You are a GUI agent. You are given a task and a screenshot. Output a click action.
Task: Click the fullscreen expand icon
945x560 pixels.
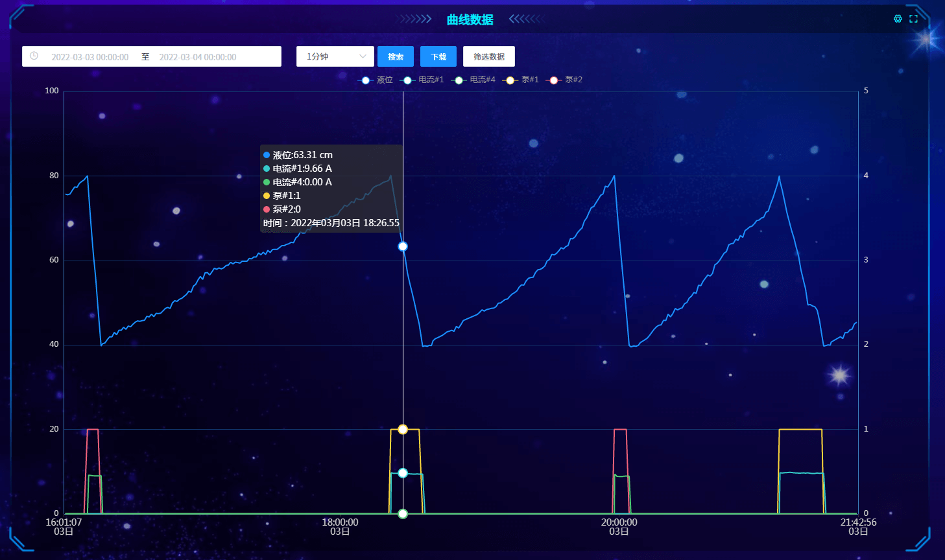click(913, 19)
